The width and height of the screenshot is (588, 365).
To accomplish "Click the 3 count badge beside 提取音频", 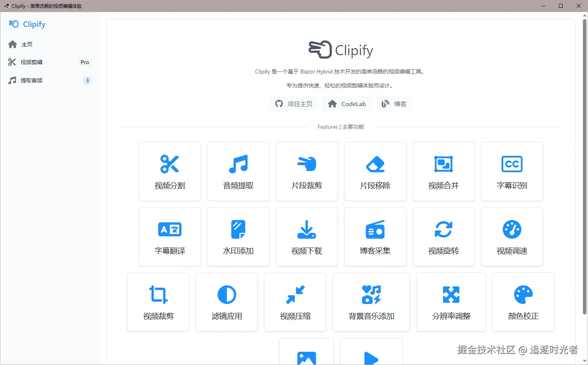I will point(87,80).
